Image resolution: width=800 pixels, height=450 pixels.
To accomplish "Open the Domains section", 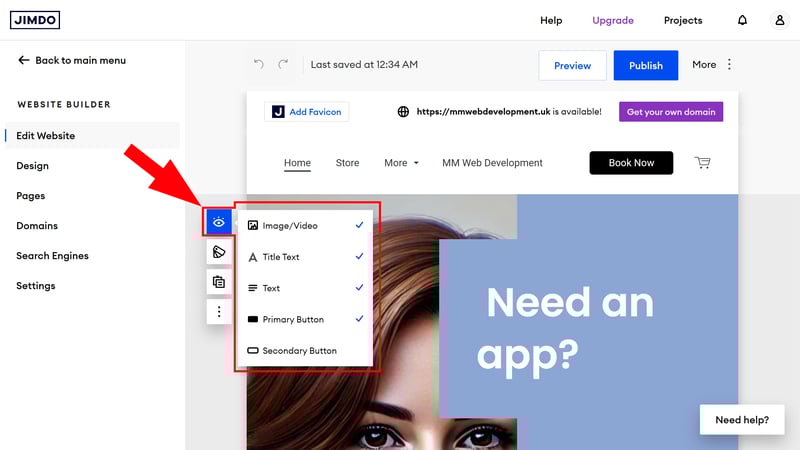I will (x=37, y=226).
